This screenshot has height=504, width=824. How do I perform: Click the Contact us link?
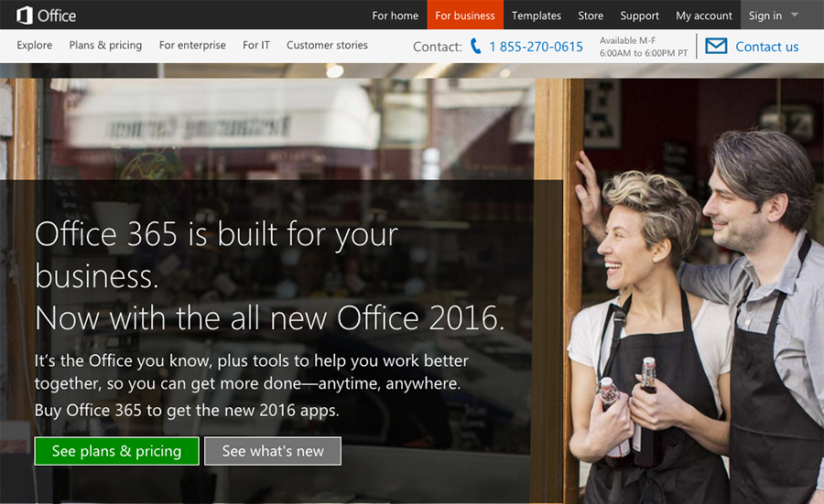(766, 47)
